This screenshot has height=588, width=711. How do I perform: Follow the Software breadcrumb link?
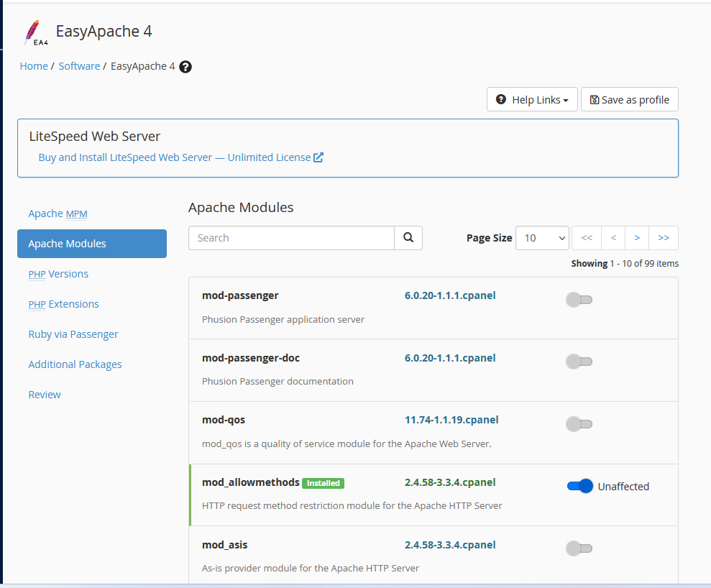[79, 66]
